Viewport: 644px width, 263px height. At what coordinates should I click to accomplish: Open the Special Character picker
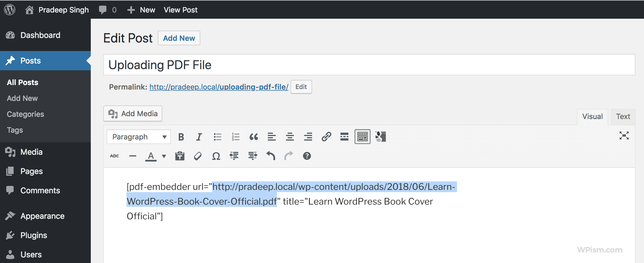pos(216,156)
